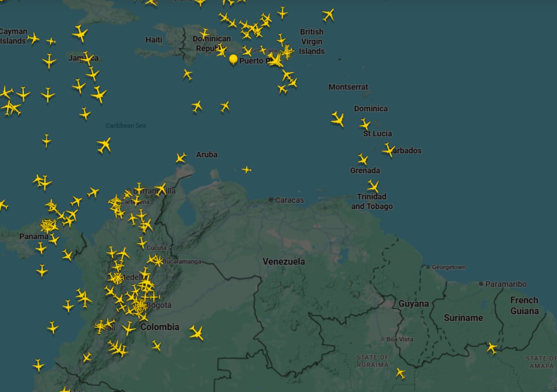Select the plane directly above Grenada label
557x392 pixels.
point(363,160)
